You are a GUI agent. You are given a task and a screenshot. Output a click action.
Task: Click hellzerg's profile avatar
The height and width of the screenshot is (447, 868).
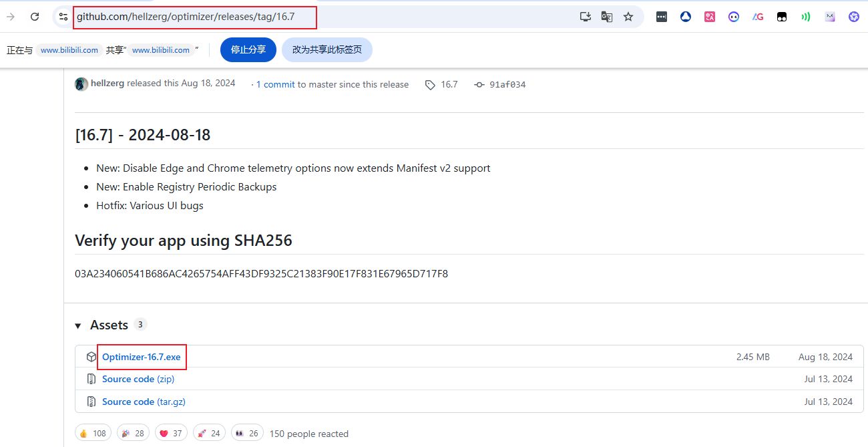pos(81,84)
